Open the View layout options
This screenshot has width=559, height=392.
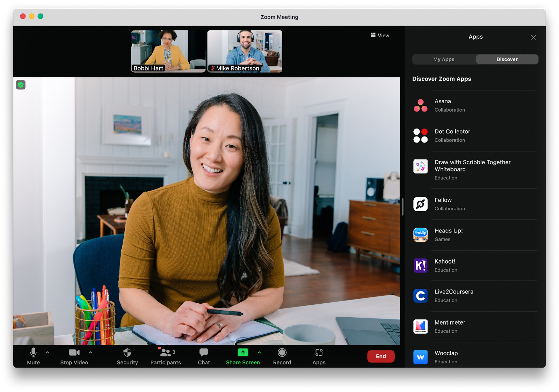(380, 35)
